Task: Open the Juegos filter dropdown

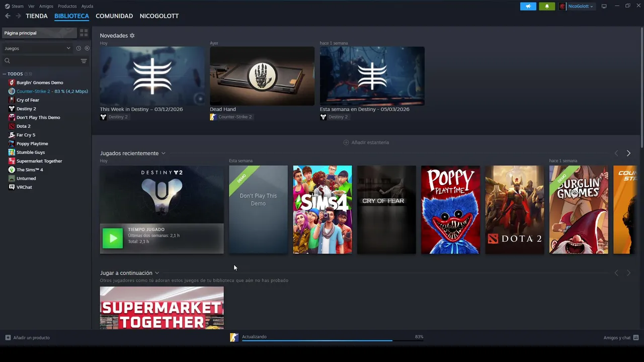Action: (37, 48)
